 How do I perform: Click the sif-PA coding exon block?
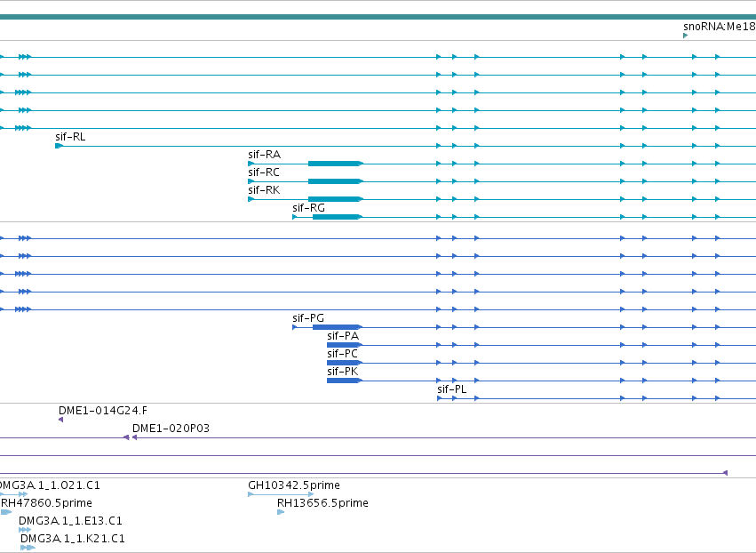pos(344,345)
